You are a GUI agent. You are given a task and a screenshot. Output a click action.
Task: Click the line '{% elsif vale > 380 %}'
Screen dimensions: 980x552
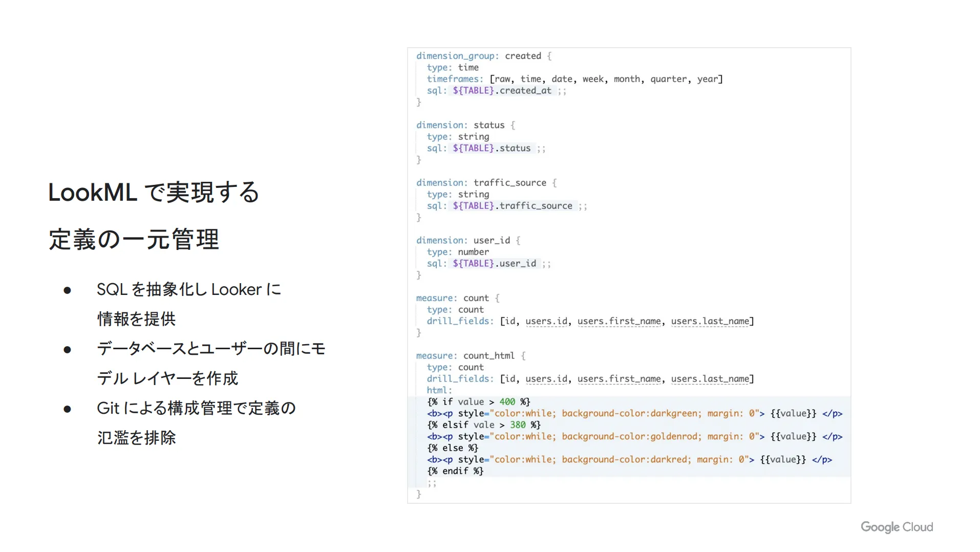(x=484, y=425)
